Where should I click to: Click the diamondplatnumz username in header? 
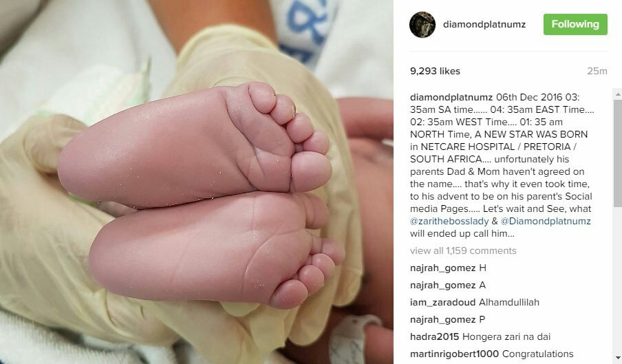[484, 25]
